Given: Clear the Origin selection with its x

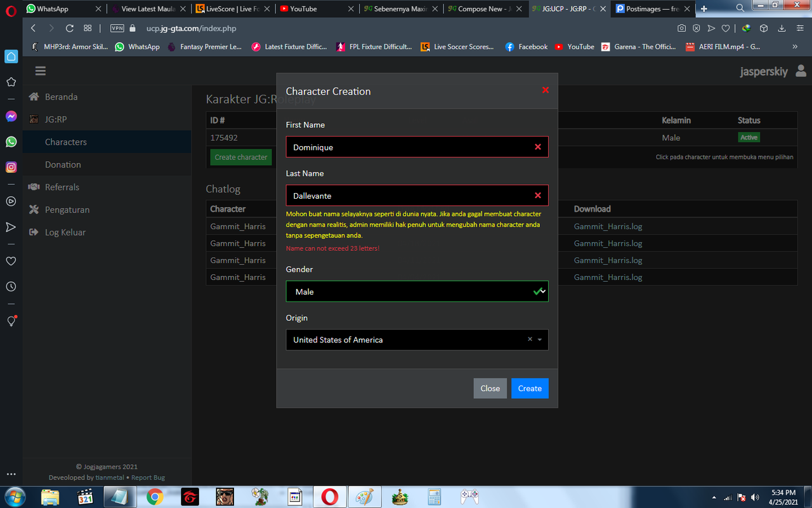Looking at the screenshot, I should pyautogui.click(x=530, y=339).
